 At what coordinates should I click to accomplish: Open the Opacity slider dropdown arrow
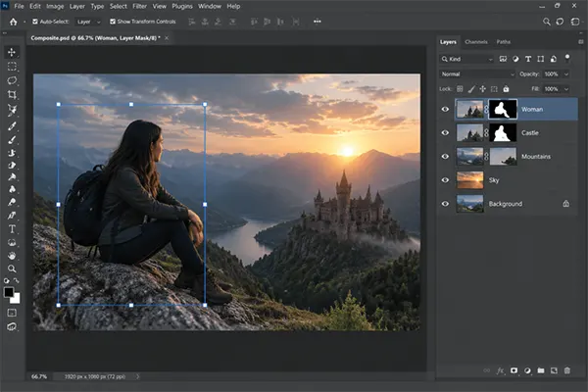566,74
